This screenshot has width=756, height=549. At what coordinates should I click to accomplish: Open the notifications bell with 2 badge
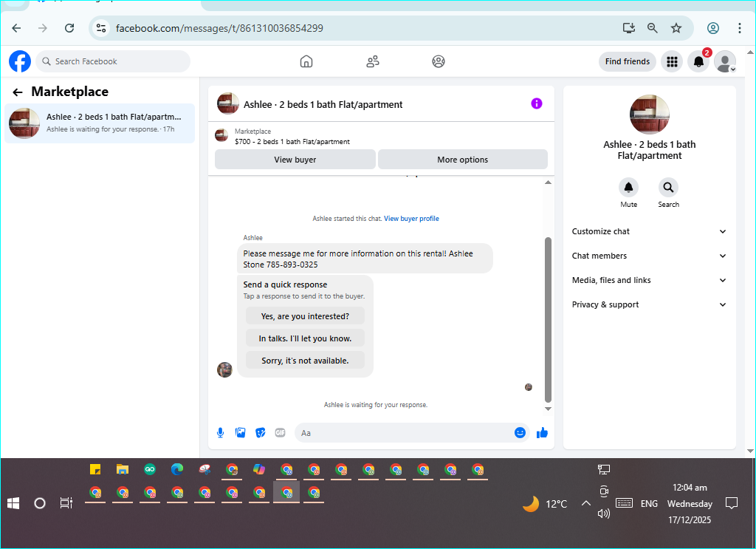tap(698, 61)
